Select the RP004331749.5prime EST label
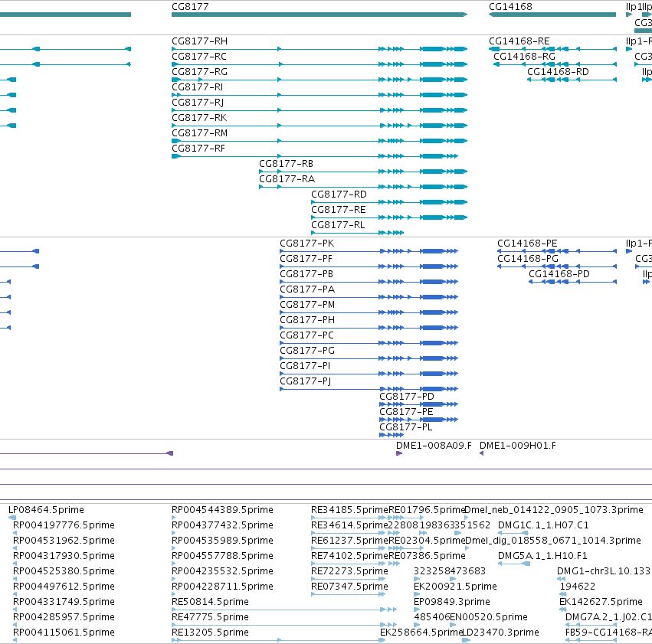This screenshot has width=652, height=644. [x=64, y=602]
